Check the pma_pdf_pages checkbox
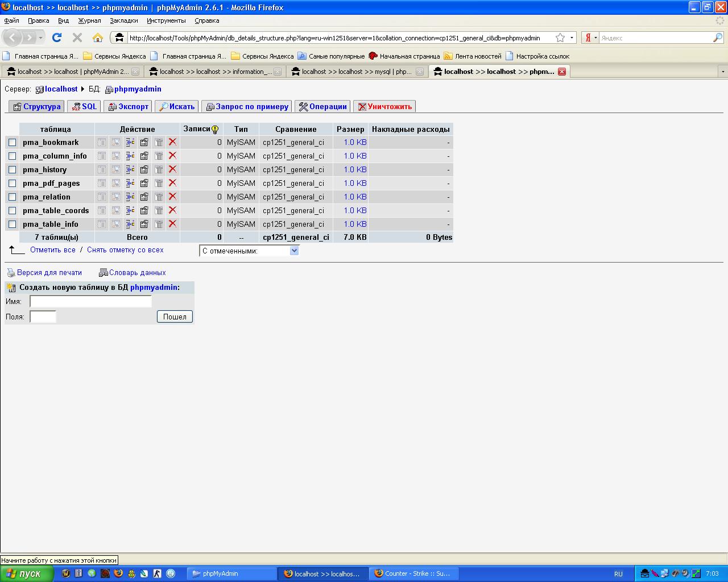Screen dimensions: 728x582 click(x=13, y=184)
